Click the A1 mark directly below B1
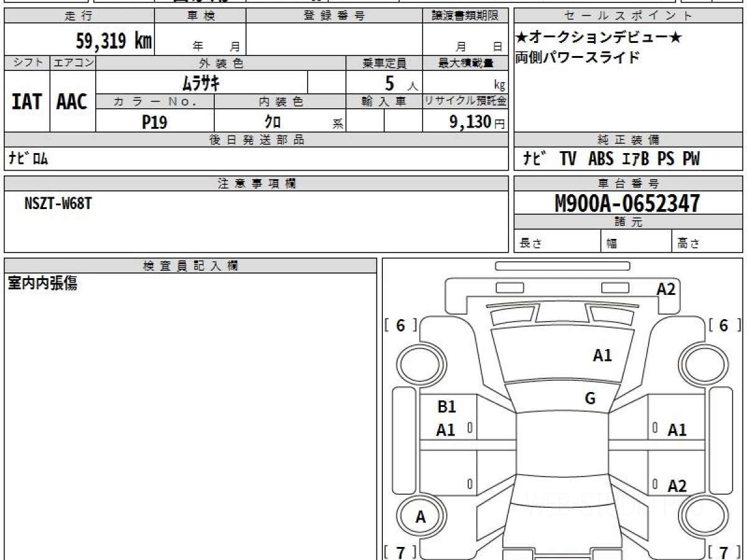Viewport: 747px width, 560px height. 446,429
